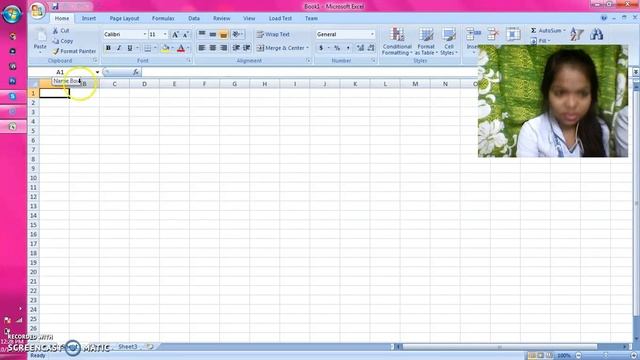This screenshot has height=360, width=640.
Task: Click the Format cells icon
Action: point(513,34)
